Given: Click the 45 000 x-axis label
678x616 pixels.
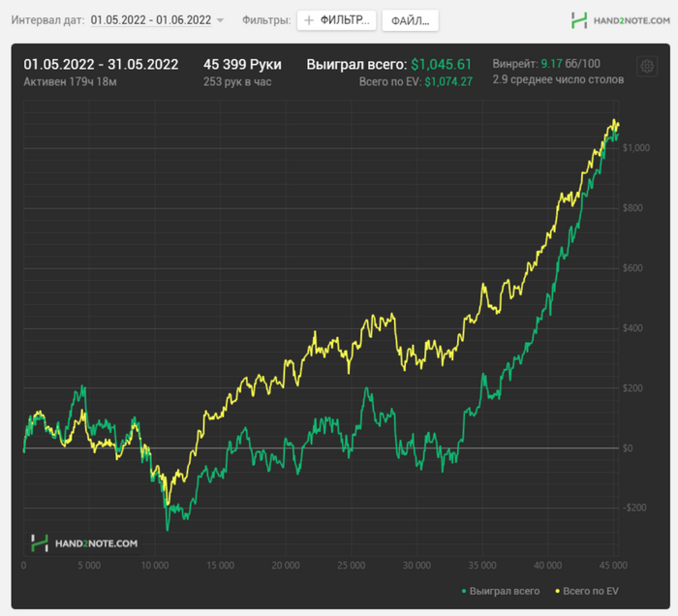Looking at the screenshot, I should [x=613, y=565].
